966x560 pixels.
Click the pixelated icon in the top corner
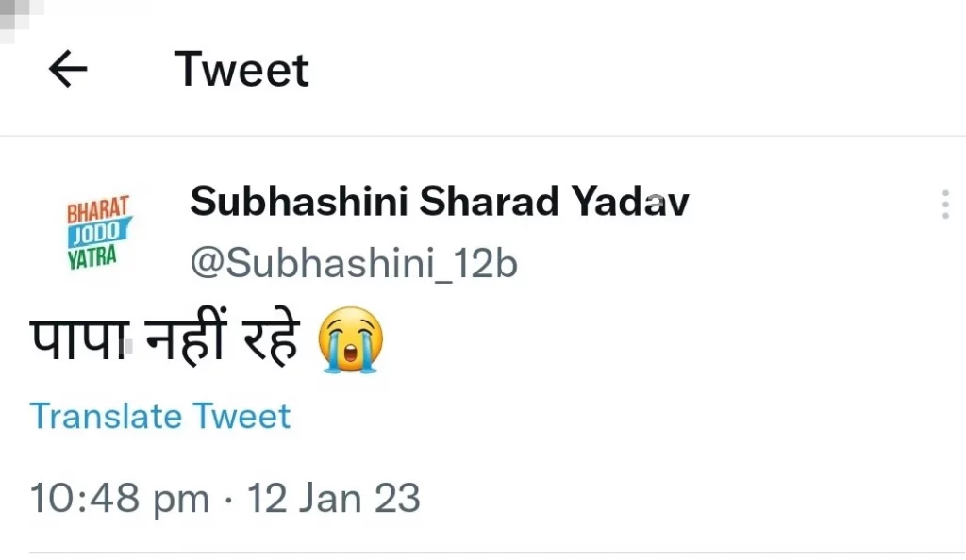point(19,19)
